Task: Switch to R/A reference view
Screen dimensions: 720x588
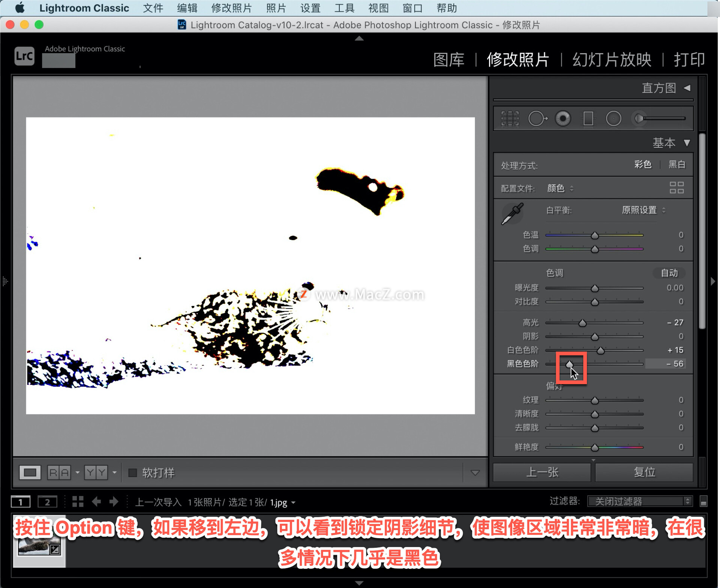Action: point(59,473)
